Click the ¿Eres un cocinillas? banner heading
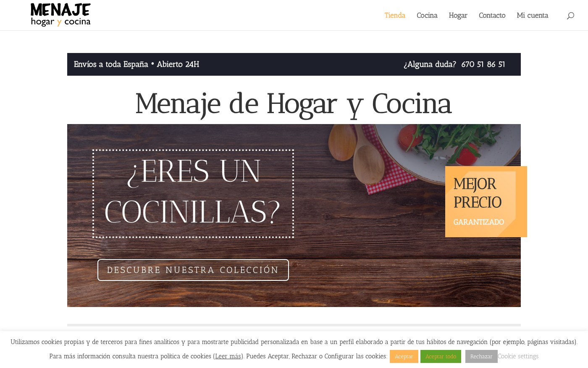 coord(193,193)
